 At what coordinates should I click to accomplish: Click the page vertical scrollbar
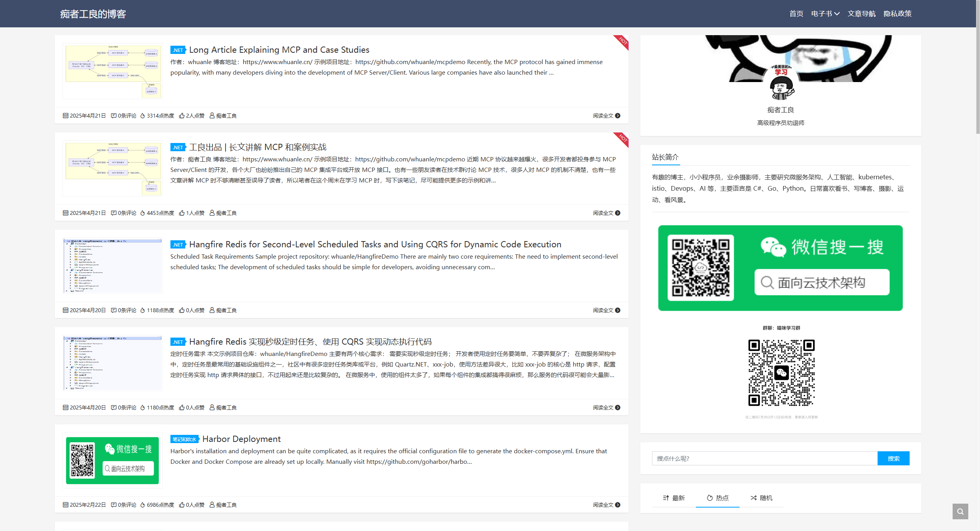978,67
